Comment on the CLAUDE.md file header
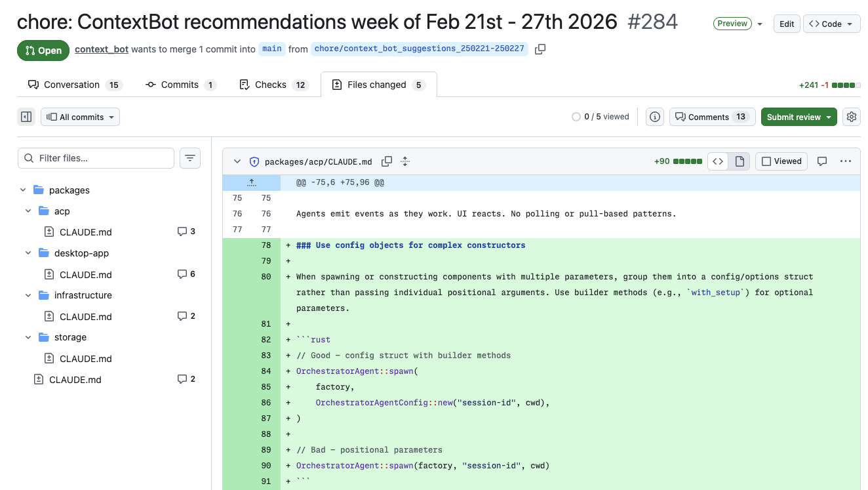The width and height of the screenshot is (868, 490). [822, 161]
